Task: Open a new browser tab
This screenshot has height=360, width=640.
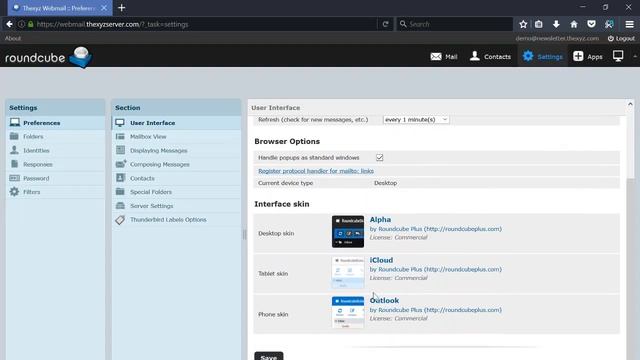Action: (122, 8)
